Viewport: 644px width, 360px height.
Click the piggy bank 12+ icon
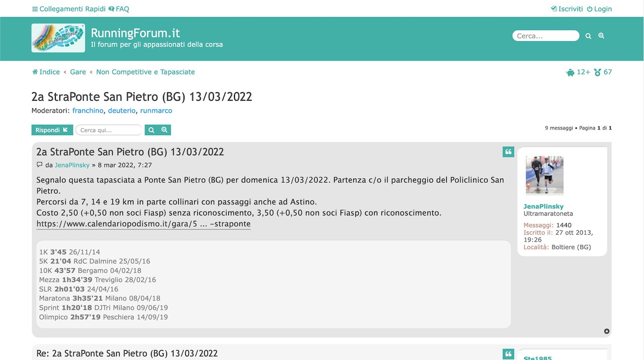point(578,72)
